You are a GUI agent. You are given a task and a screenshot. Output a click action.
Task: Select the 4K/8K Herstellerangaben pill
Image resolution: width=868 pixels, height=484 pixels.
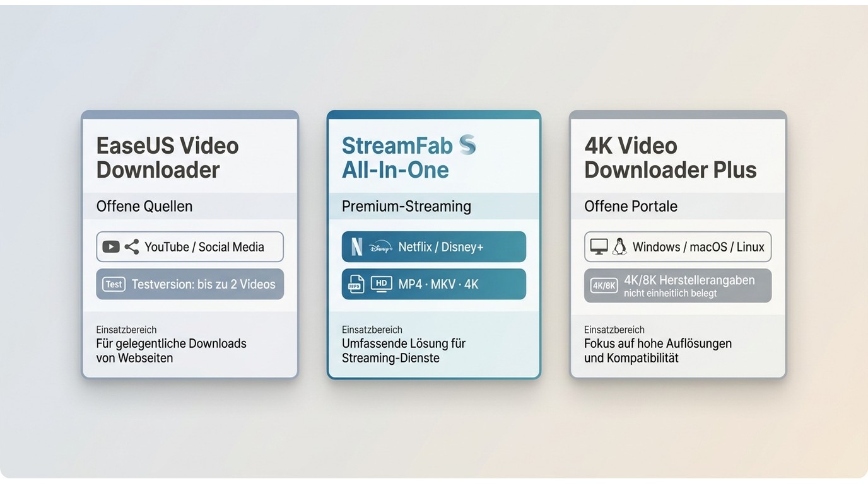(678, 285)
